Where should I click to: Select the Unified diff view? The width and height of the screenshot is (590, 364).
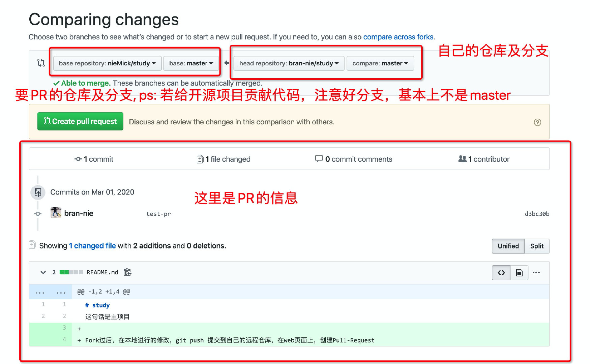pyautogui.click(x=508, y=246)
